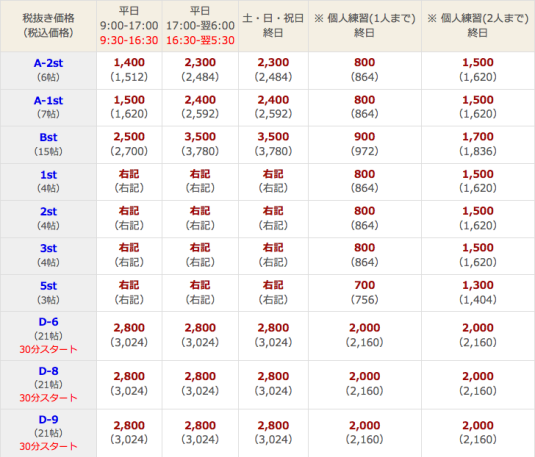Viewport: 535px width, 457px height.
Task: Select the 2st studio link
Action: pyautogui.click(x=48, y=212)
